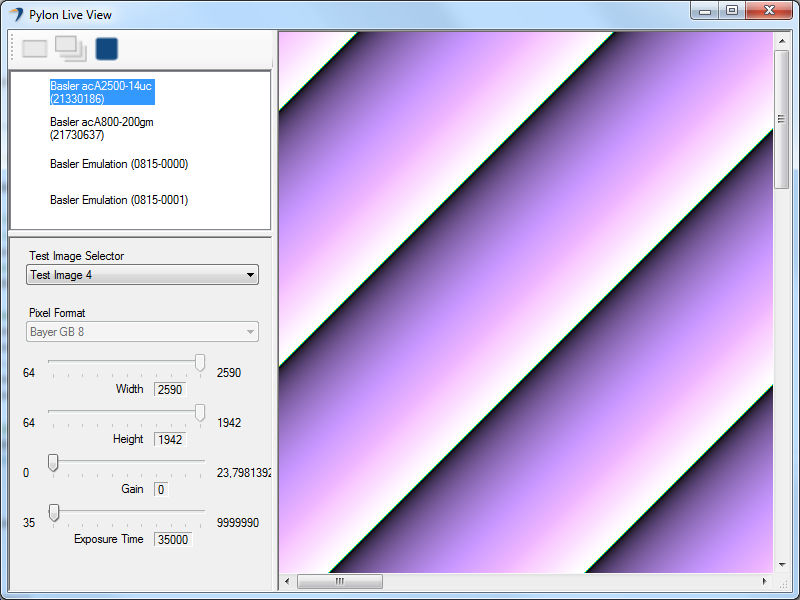Select Basler Emulation (0815-0001) device
Viewport: 800px width, 600px height.
(119, 200)
